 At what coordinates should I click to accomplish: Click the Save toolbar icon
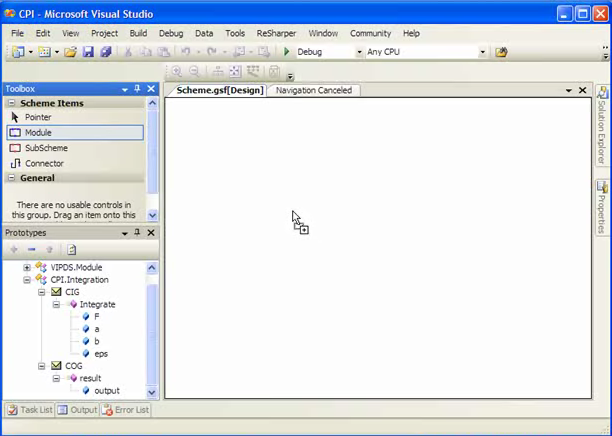(x=88, y=52)
